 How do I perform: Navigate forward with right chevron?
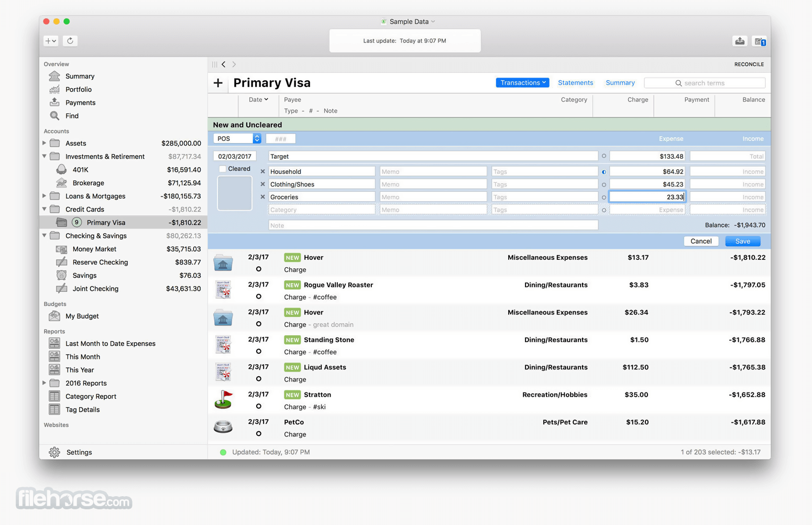(x=234, y=64)
